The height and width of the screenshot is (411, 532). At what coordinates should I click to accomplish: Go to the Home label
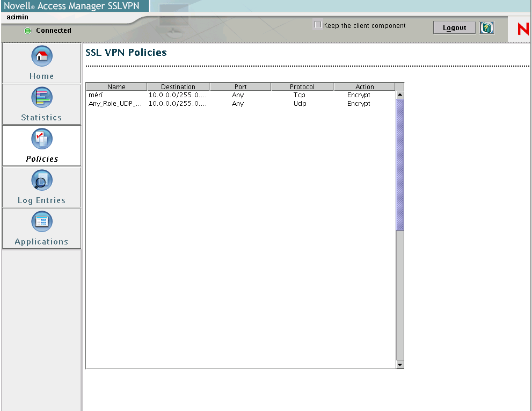tap(41, 76)
